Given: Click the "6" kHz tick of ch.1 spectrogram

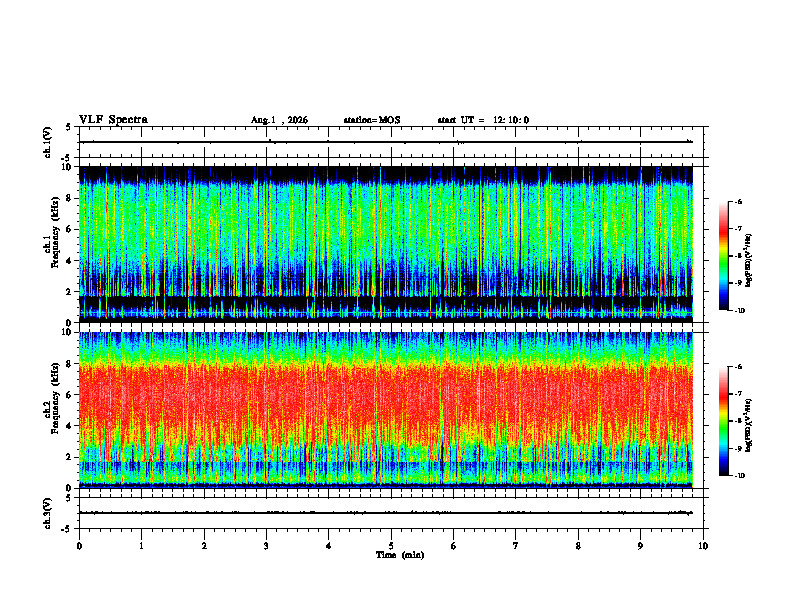Looking at the screenshot, I should coord(70,229).
